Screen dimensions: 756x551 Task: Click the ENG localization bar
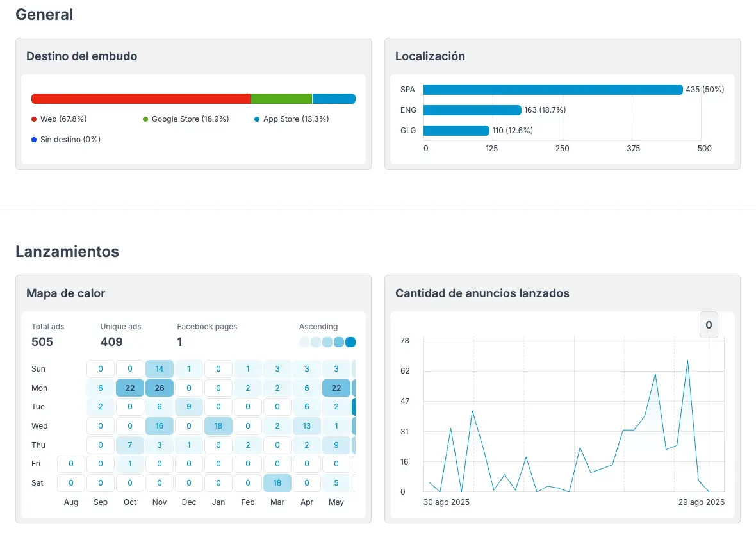tap(473, 110)
